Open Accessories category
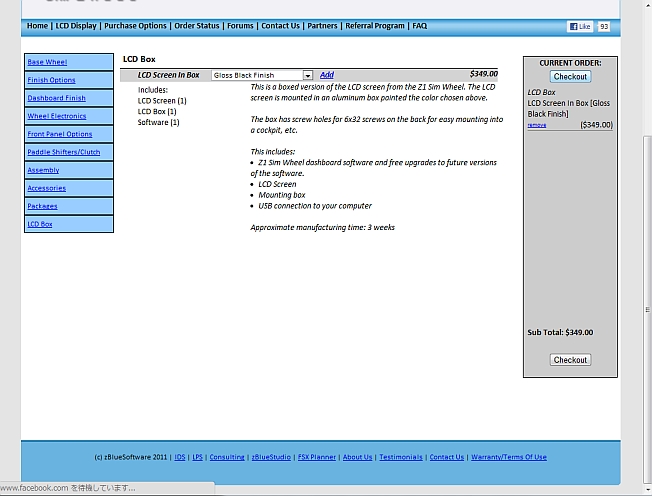Screen dimensions: 652x496 pos(47,188)
